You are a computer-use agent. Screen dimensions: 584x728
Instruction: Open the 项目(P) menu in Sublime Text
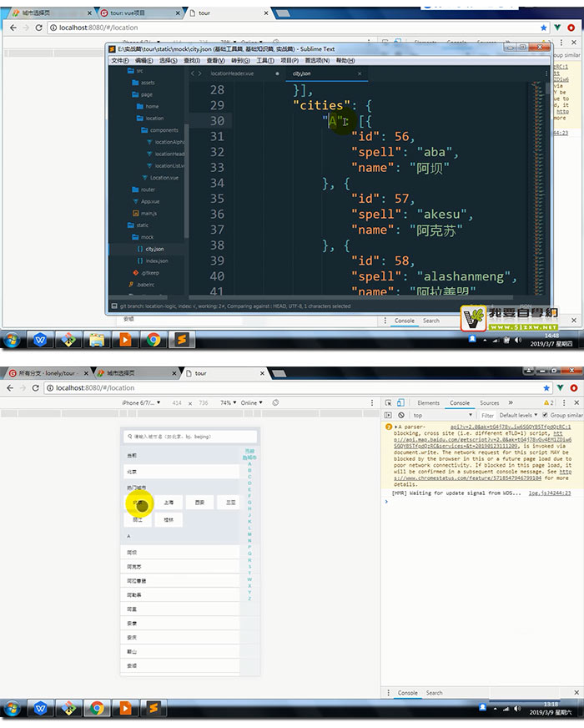[x=289, y=61]
